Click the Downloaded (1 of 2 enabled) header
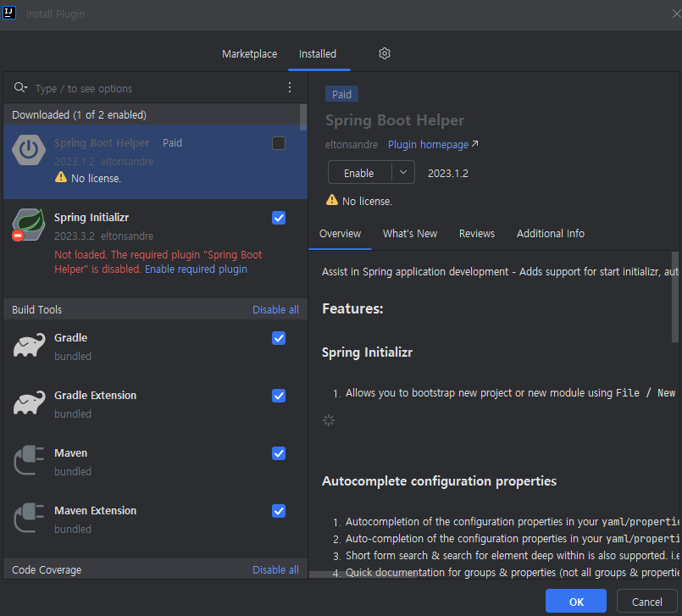 [x=79, y=115]
